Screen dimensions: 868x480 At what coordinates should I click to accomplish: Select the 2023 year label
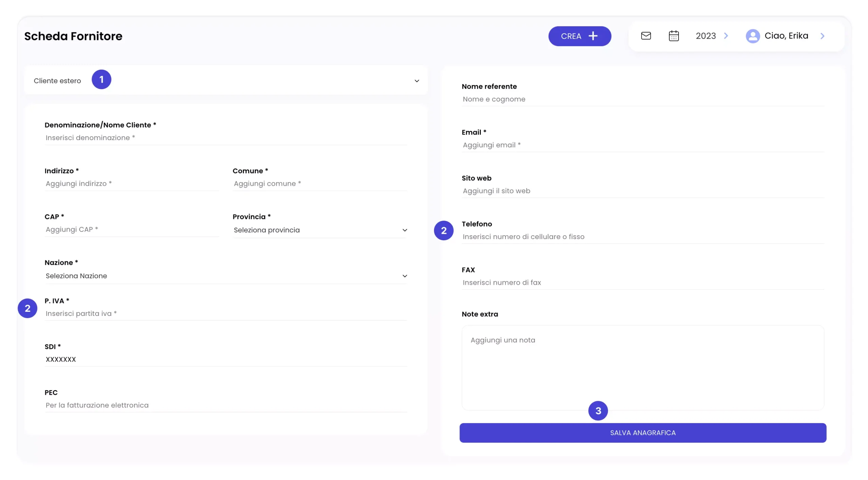[x=706, y=36]
